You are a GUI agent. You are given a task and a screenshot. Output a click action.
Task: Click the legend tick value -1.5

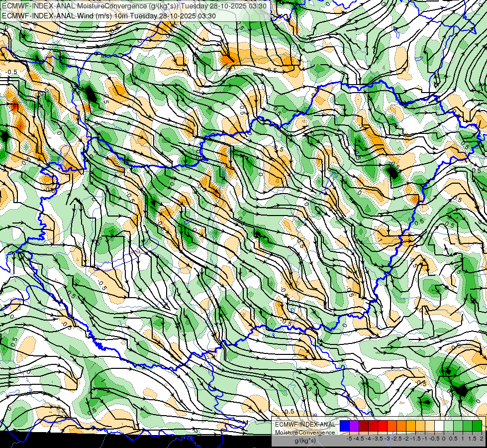point(415,439)
